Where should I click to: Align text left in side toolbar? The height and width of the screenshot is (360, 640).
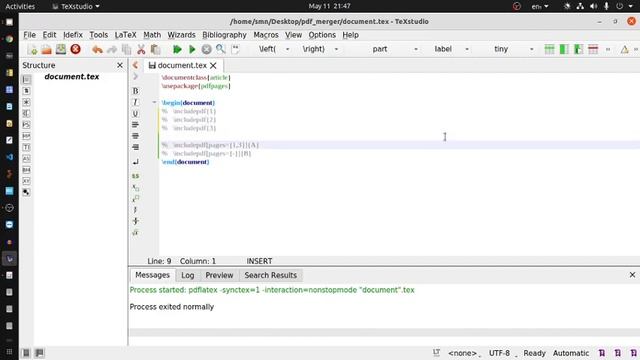[136, 124]
